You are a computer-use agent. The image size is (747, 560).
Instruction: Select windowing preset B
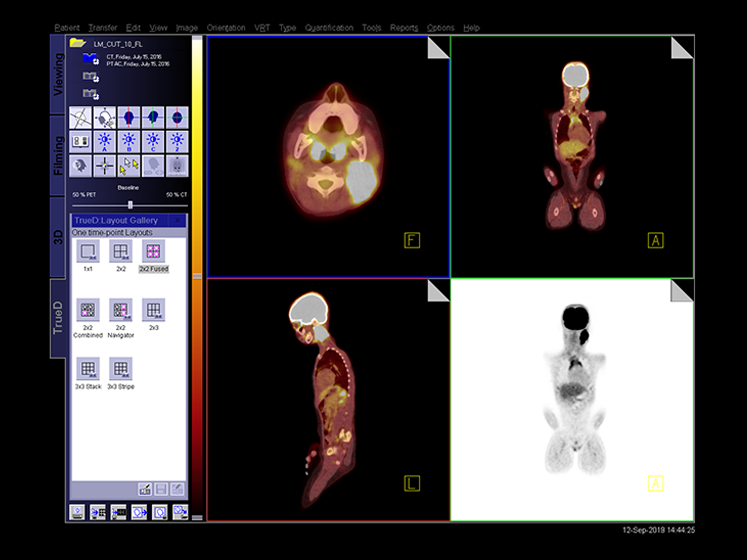[x=129, y=141]
